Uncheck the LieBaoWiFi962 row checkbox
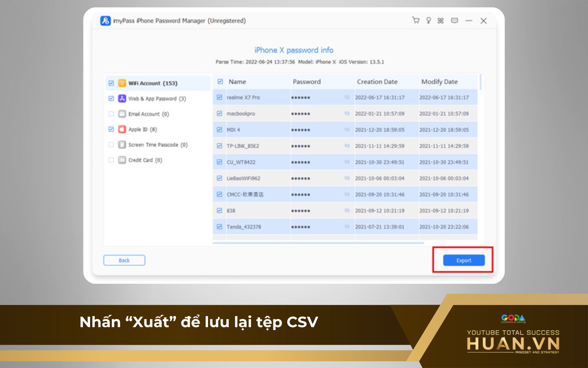 [x=219, y=178]
